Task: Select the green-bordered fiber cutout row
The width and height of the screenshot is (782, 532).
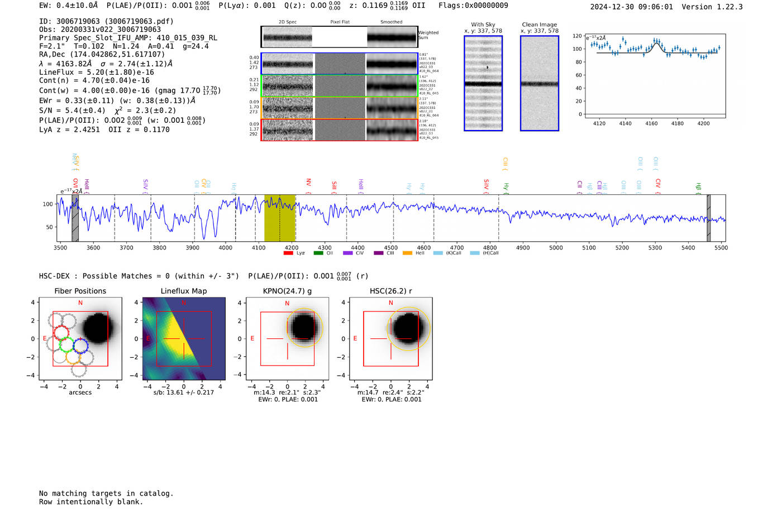Action: point(340,86)
